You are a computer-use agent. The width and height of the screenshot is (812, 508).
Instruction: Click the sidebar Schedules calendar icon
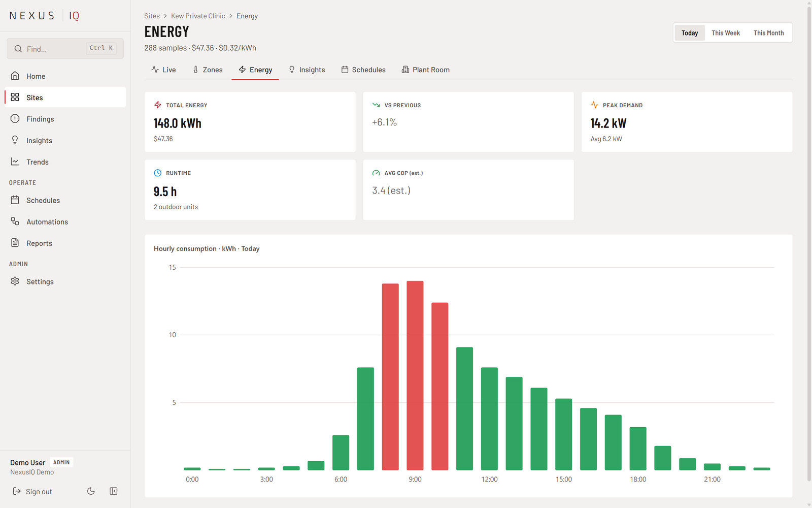coord(15,200)
